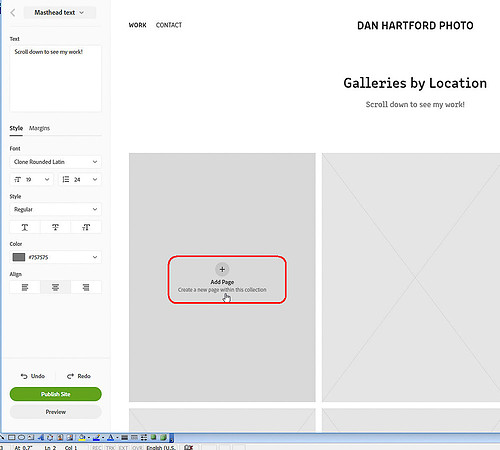This screenshot has width=500, height=450.
Task: Click the Preview button
Action: pyautogui.click(x=55, y=412)
